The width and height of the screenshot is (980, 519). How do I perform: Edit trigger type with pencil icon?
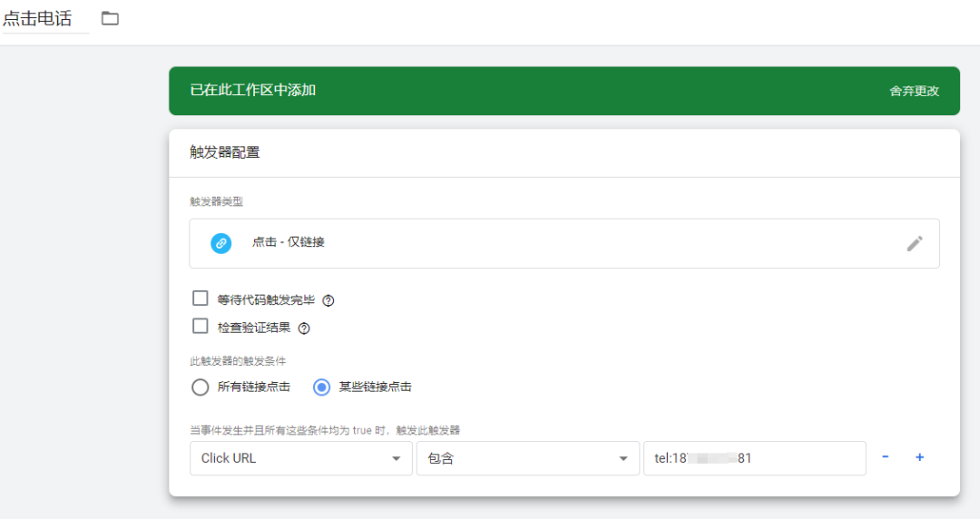point(915,243)
